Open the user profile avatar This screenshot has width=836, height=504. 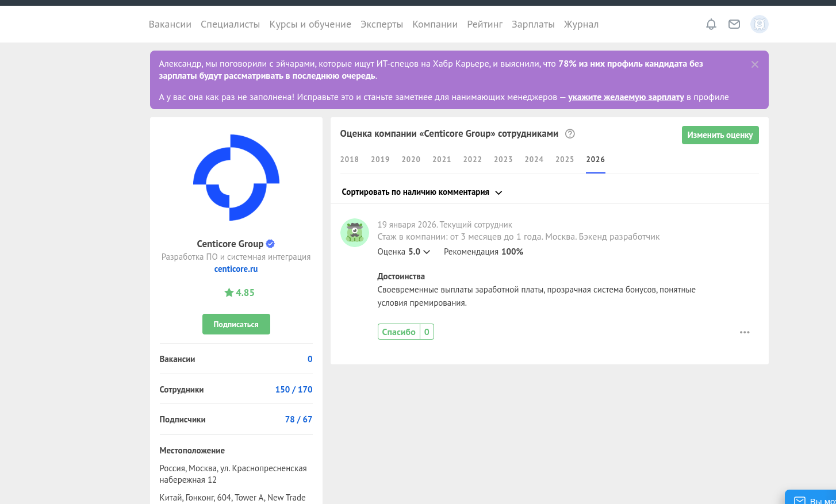pyautogui.click(x=760, y=24)
